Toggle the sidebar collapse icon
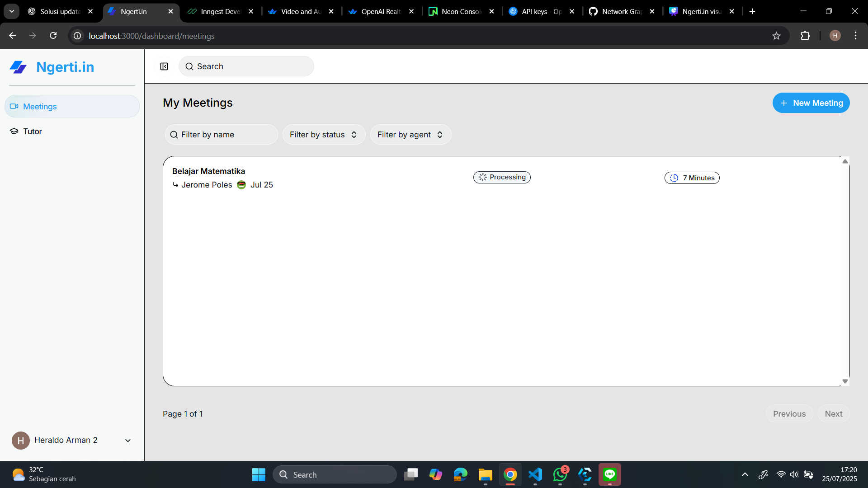 pos(164,66)
